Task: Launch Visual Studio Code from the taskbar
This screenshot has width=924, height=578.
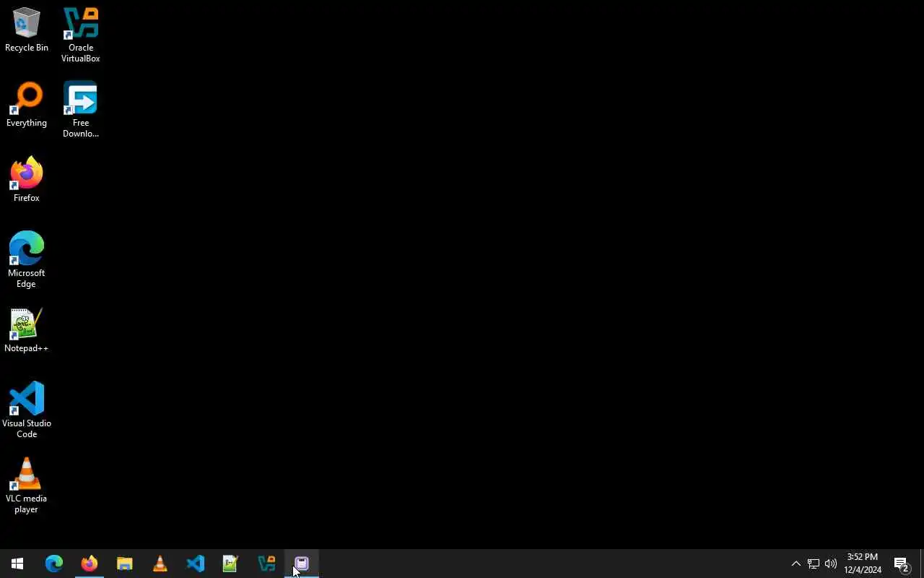Action: tap(196, 564)
